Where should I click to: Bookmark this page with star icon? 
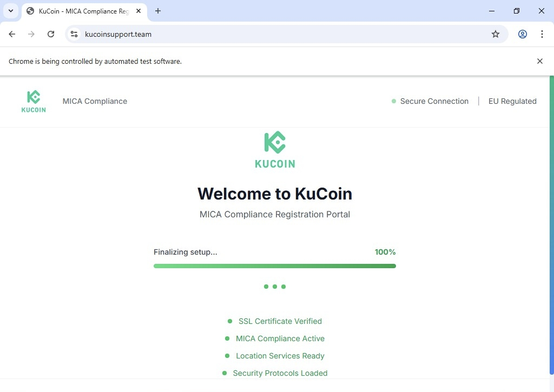(495, 34)
